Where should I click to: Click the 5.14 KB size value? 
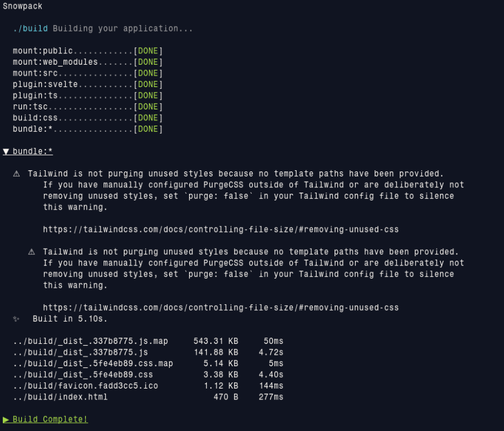(x=221, y=364)
